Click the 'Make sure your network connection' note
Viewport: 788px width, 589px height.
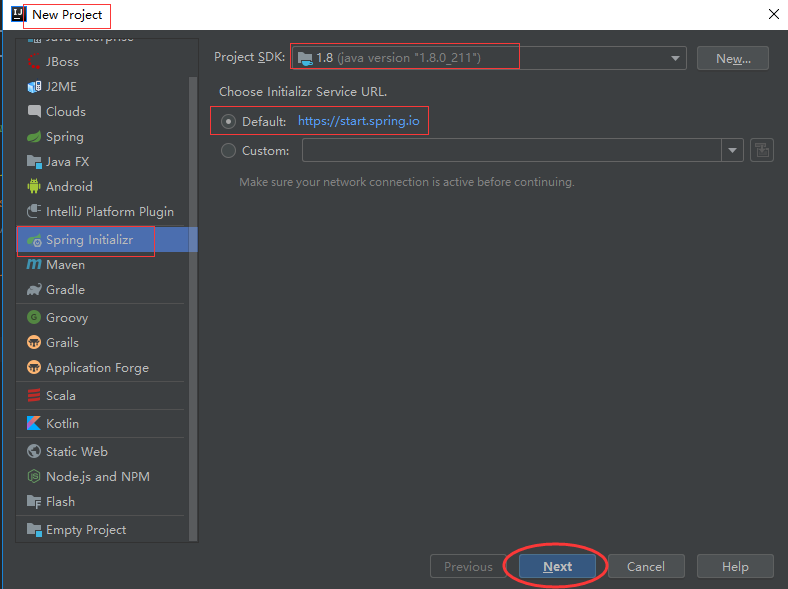click(x=407, y=182)
